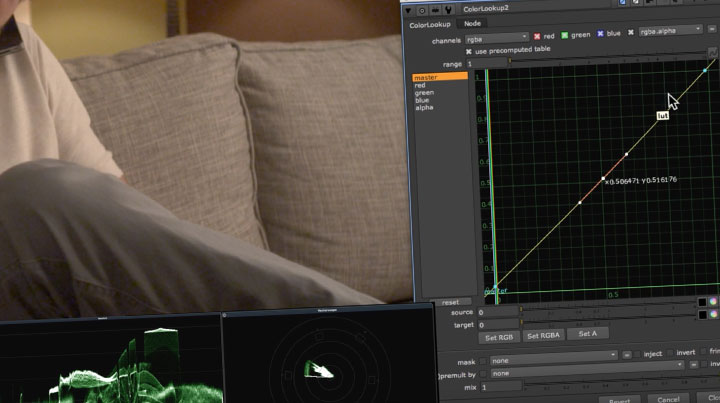Click the Set RGB button
The width and height of the screenshot is (720, 403).
pos(499,337)
